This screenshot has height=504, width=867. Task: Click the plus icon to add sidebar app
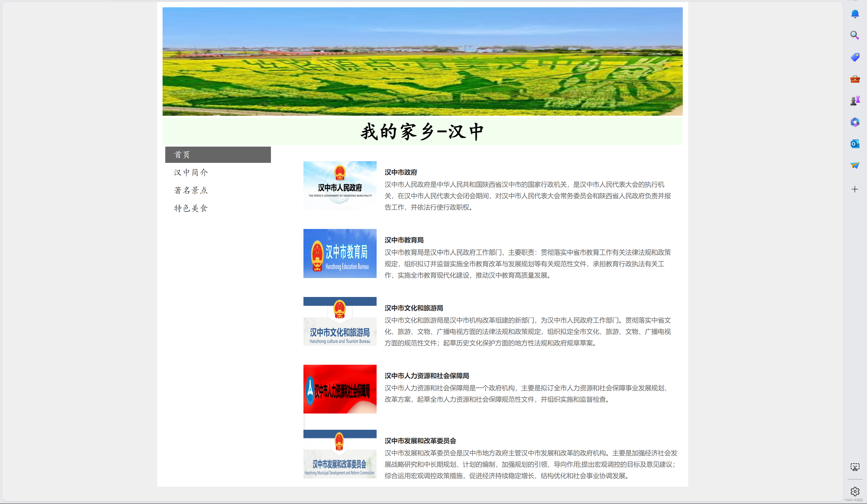point(855,189)
